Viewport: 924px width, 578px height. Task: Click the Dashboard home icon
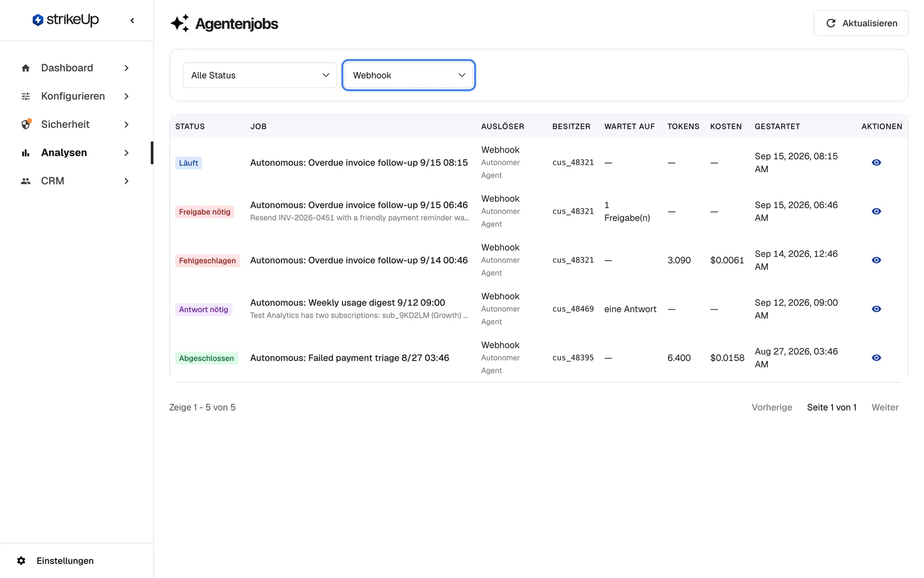point(26,68)
